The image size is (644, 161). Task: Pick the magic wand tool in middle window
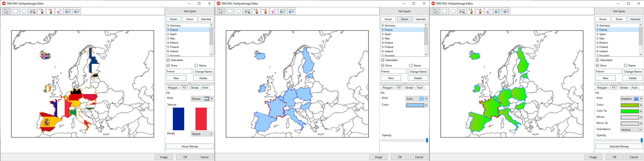247,11
